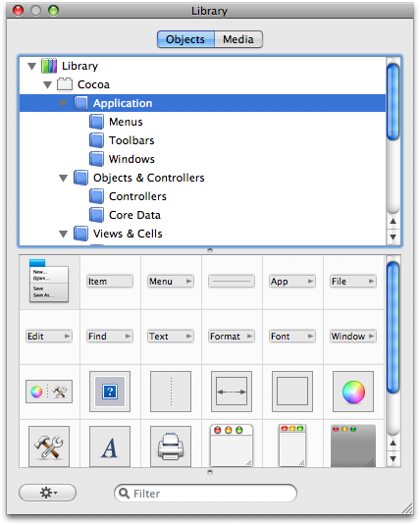Collapse the Cocoa group triangle

coord(47,84)
